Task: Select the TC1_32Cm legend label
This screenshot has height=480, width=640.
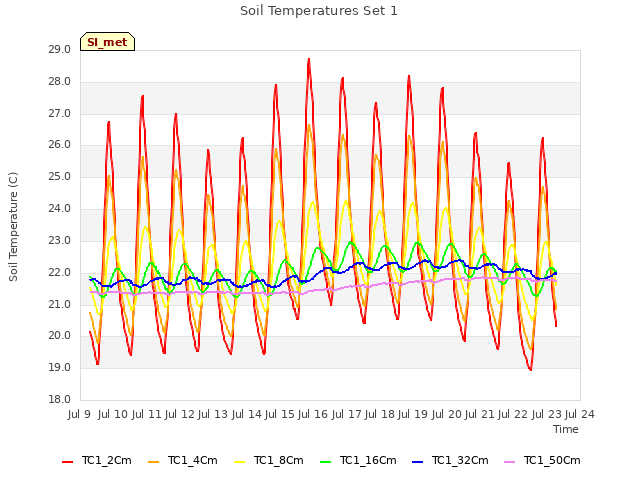Action: [x=460, y=460]
